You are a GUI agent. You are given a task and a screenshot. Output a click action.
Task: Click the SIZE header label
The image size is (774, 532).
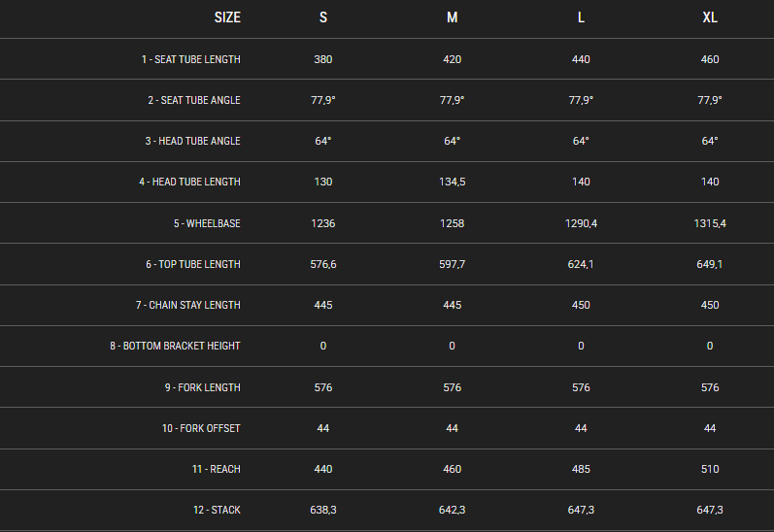coord(227,17)
